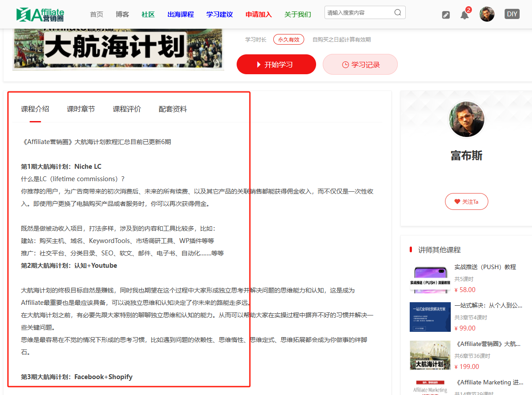Open 实战推送 (PUSH) 教程 thumbnail

430,279
